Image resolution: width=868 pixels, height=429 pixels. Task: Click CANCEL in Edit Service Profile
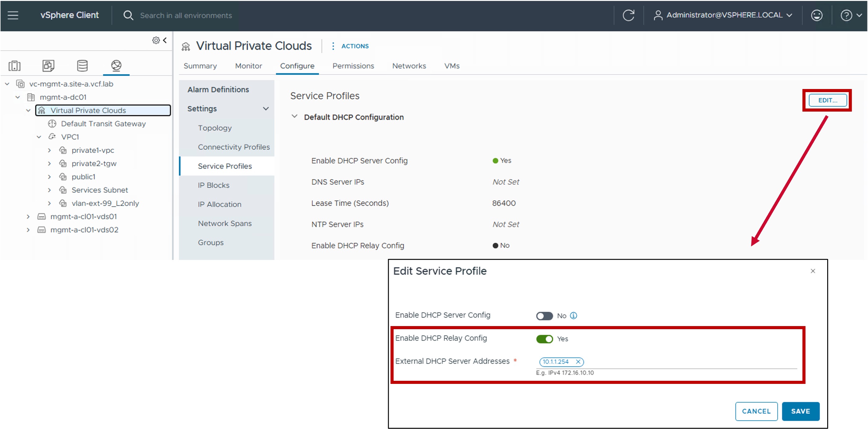(756, 411)
